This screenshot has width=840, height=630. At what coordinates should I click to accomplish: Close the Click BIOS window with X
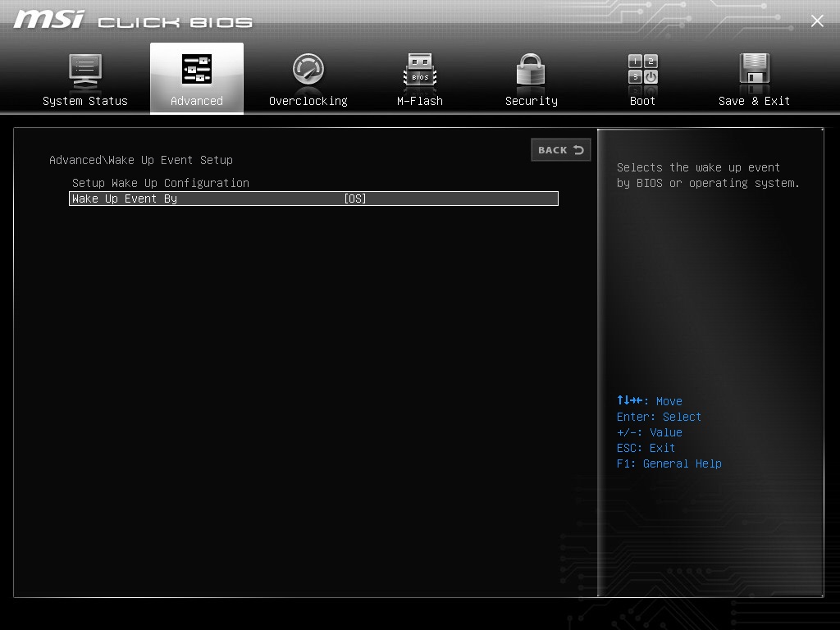click(x=817, y=21)
